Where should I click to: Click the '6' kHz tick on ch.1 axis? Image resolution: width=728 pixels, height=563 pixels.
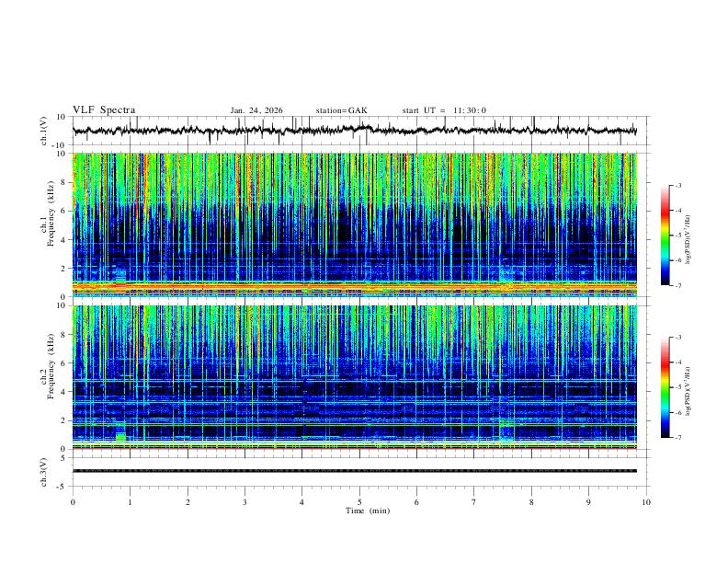(x=63, y=211)
